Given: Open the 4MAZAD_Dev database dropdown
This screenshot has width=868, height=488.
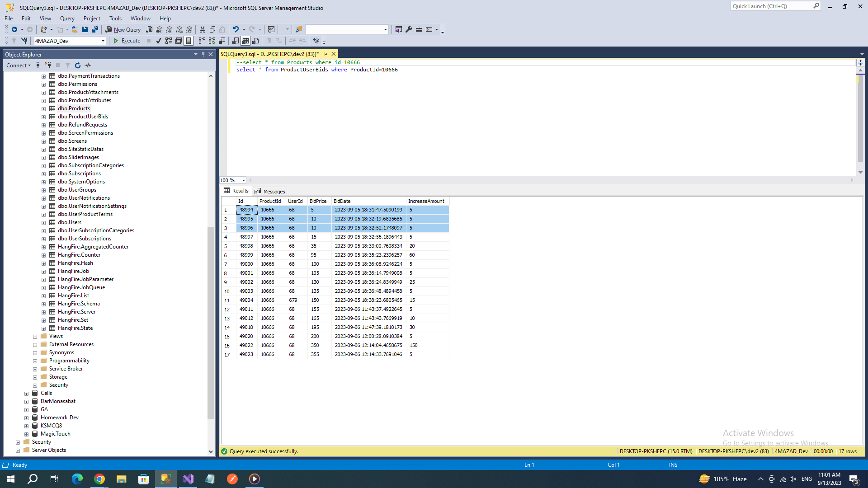Looking at the screenshot, I should pos(103,41).
